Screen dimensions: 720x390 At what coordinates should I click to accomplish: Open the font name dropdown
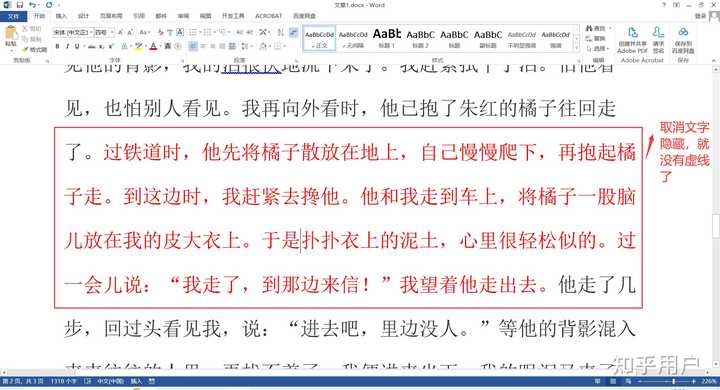click(91, 32)
